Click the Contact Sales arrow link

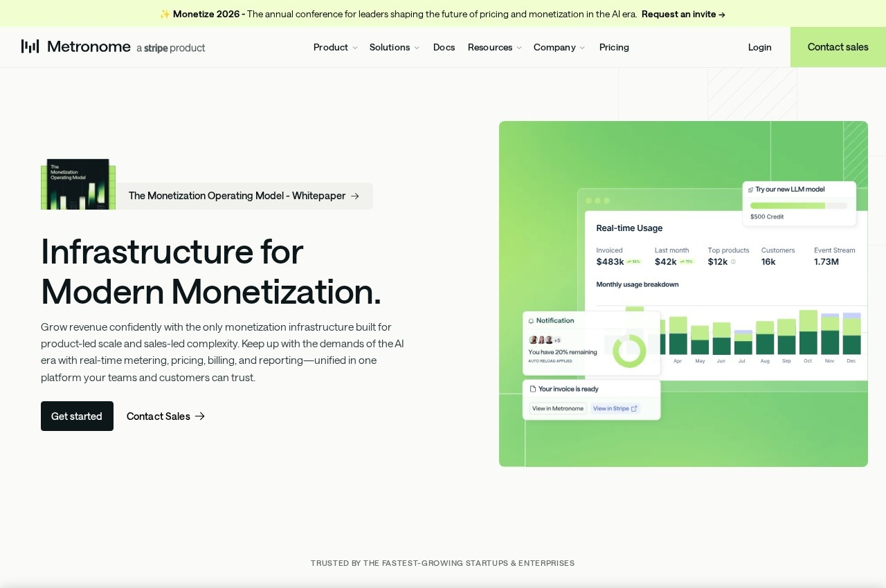(x=165, y=416)
